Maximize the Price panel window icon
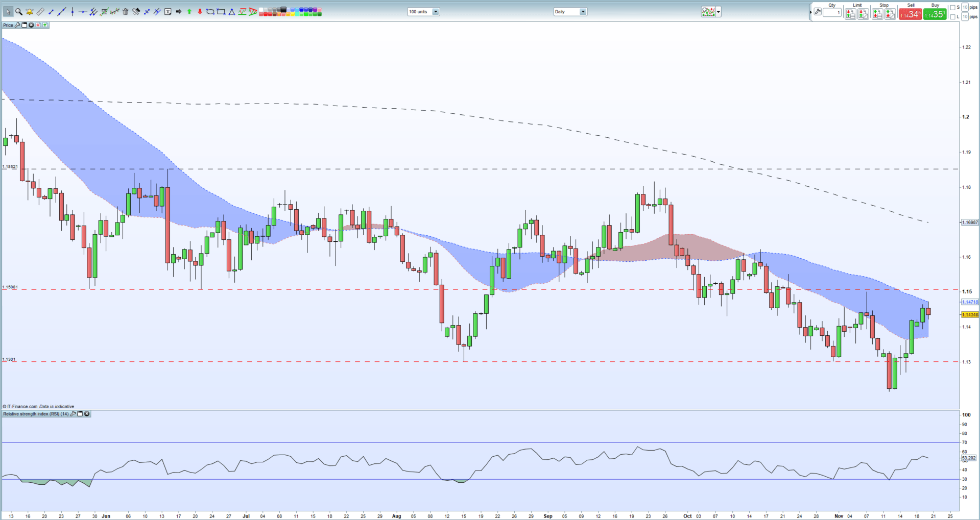Viewport: 980px width, 520px height. pos(24,25)
